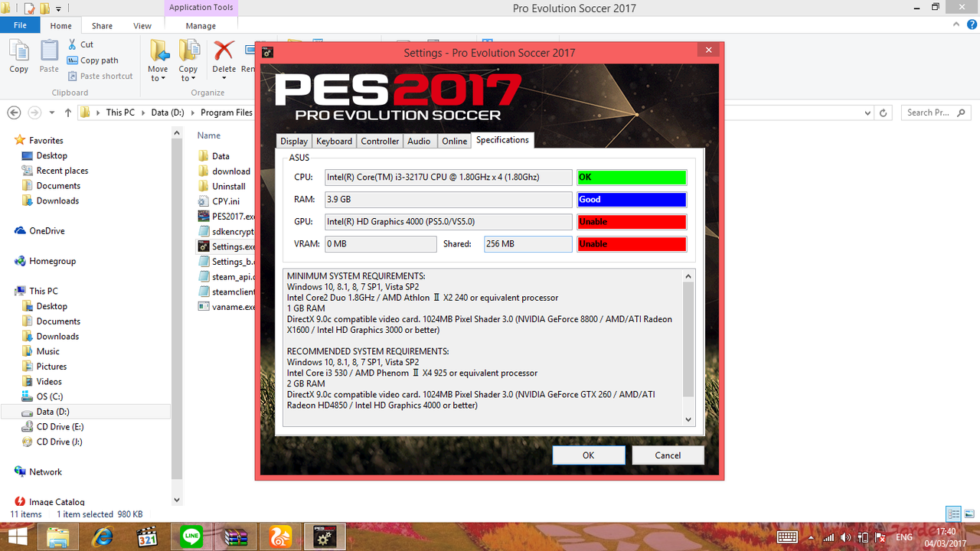Image resolution: width=980 pixels, height=551 pixels.
Task: Click the blue RAM Good status bar
Action: pos(632,200)
